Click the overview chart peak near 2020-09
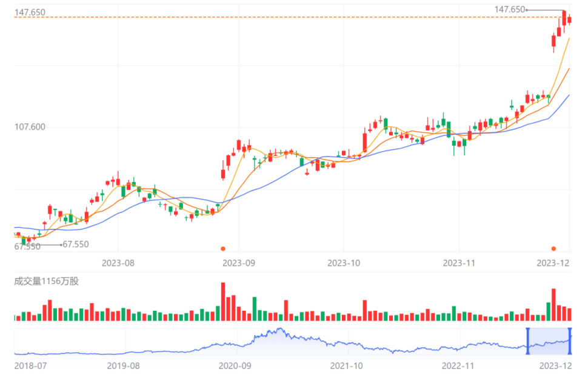The image size is (588, 383). point(280,329)
